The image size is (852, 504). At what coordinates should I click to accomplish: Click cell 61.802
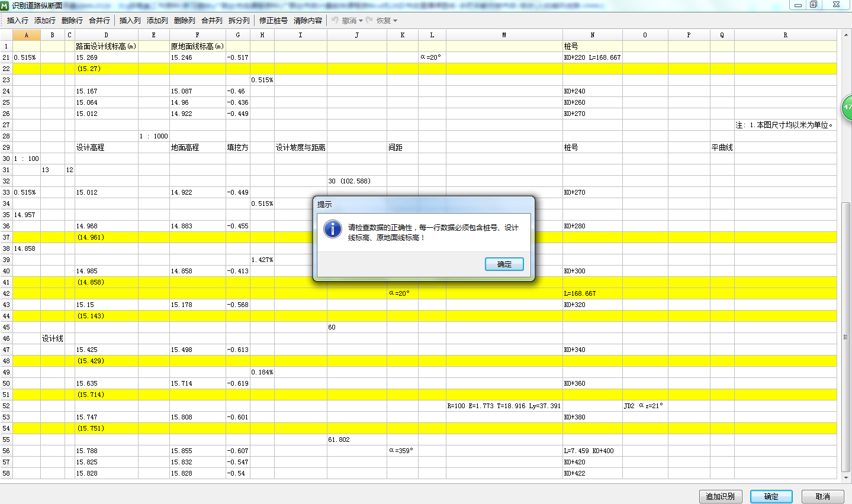coord(357,440)
